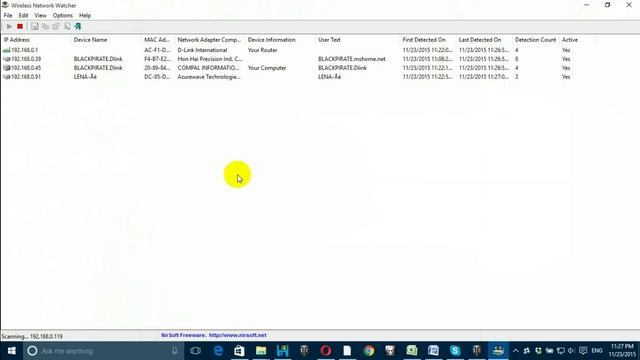Sort by the Network Adapter Company column header
The width and height of the screenshot is (640, 360).
click(210, 40)
